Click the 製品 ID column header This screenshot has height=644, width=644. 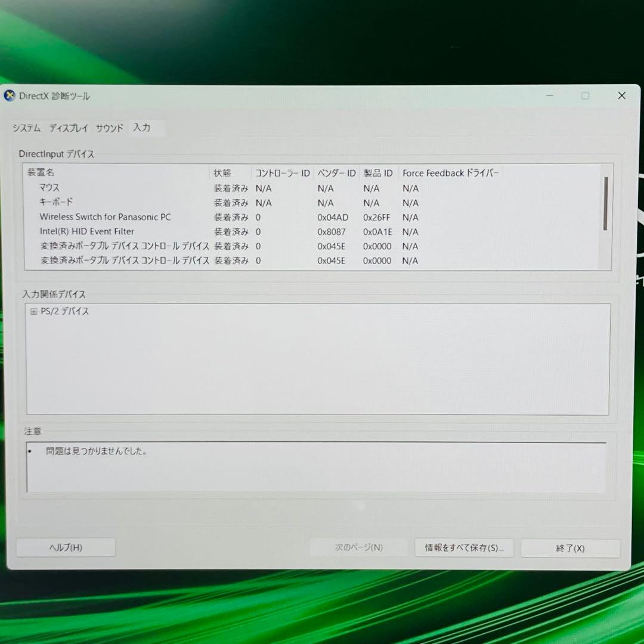[377, 173]
